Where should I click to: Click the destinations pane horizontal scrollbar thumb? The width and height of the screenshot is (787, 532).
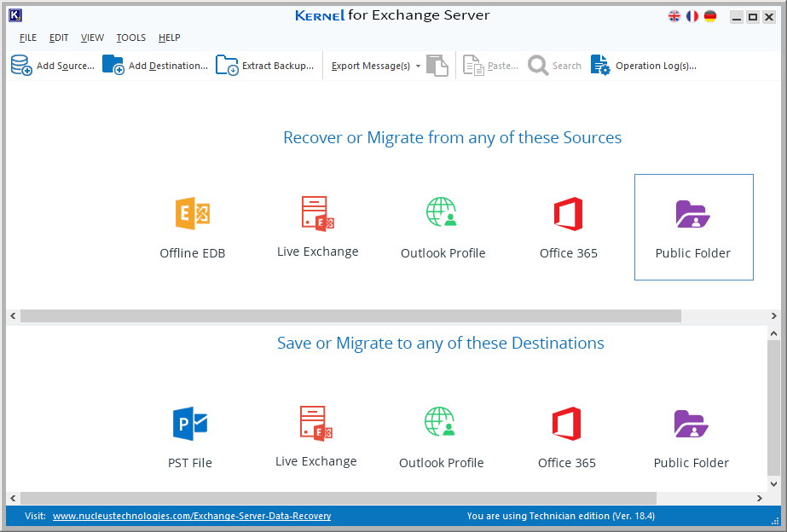[x=339, y=499]
